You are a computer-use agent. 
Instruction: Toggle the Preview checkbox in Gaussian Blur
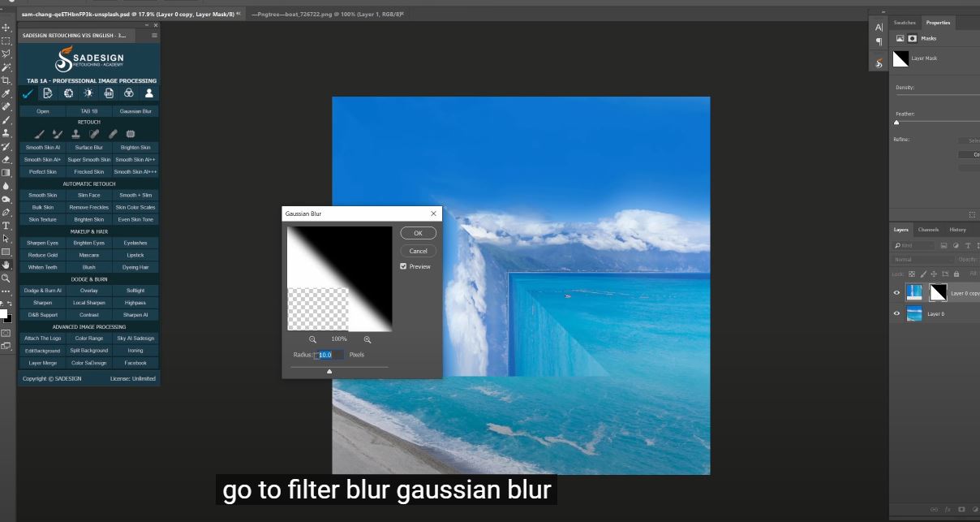pos(403,266)
